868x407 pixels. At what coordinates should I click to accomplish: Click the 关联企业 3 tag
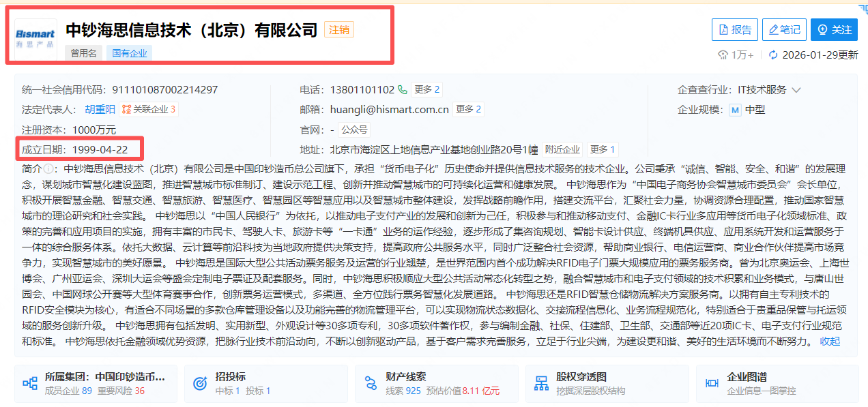point(149,109)
